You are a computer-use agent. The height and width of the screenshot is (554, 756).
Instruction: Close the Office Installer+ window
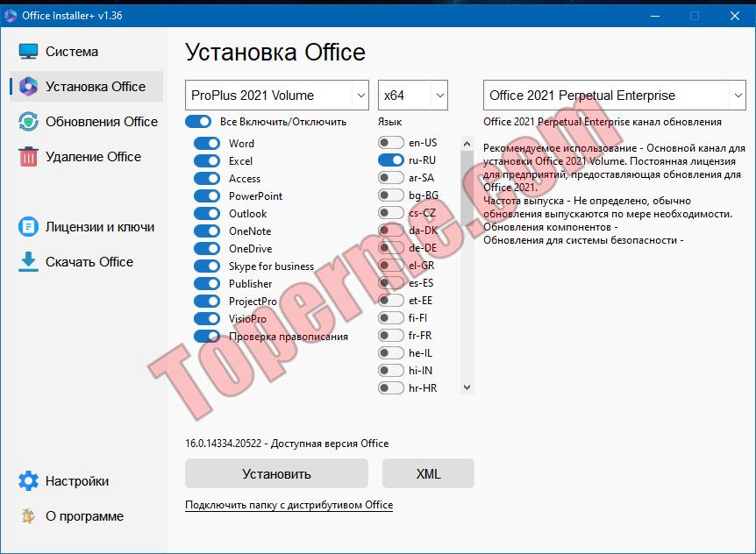click(735, 16)
